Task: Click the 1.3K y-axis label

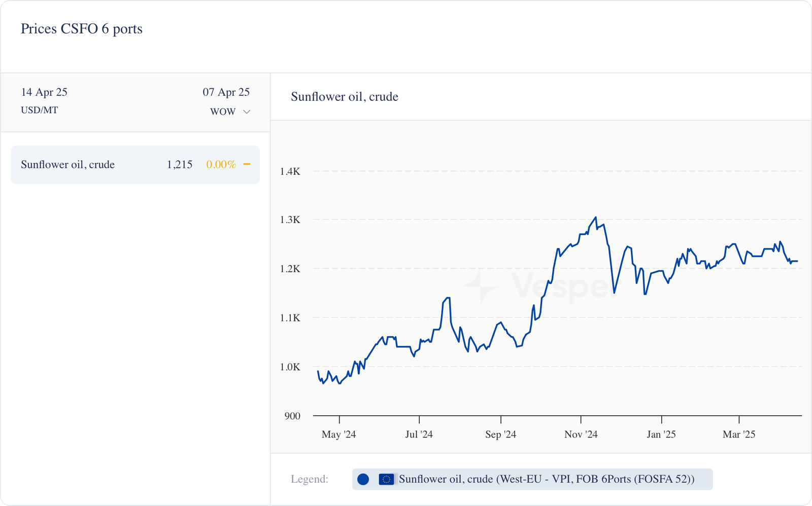Action: point(290,220)
